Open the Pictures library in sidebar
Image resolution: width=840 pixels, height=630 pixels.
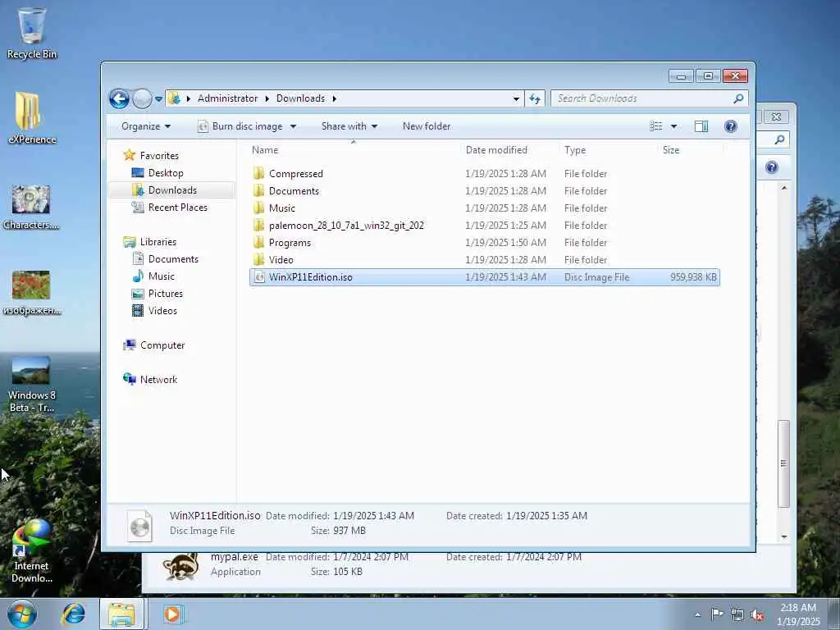point(165,294)
